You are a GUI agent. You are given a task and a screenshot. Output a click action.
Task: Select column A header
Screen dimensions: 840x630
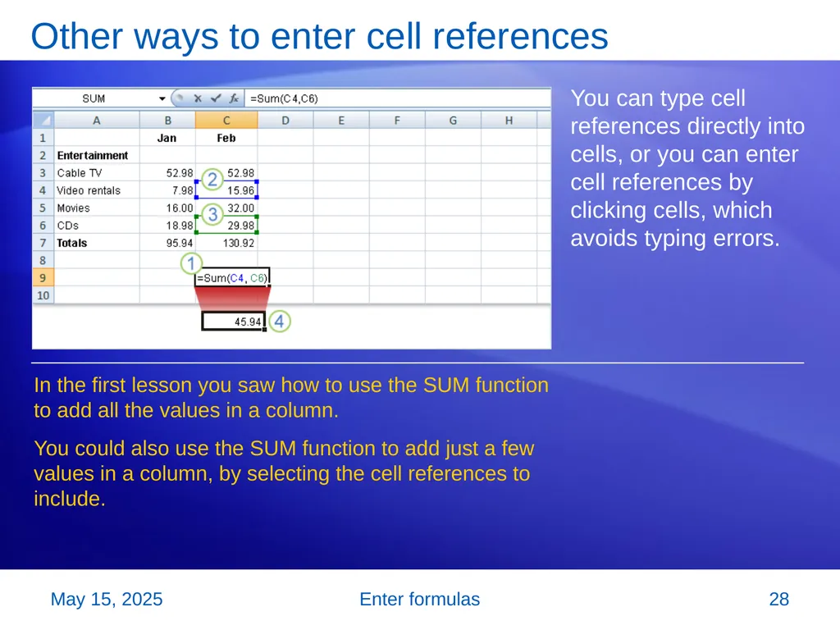click(x=97, y=121)
